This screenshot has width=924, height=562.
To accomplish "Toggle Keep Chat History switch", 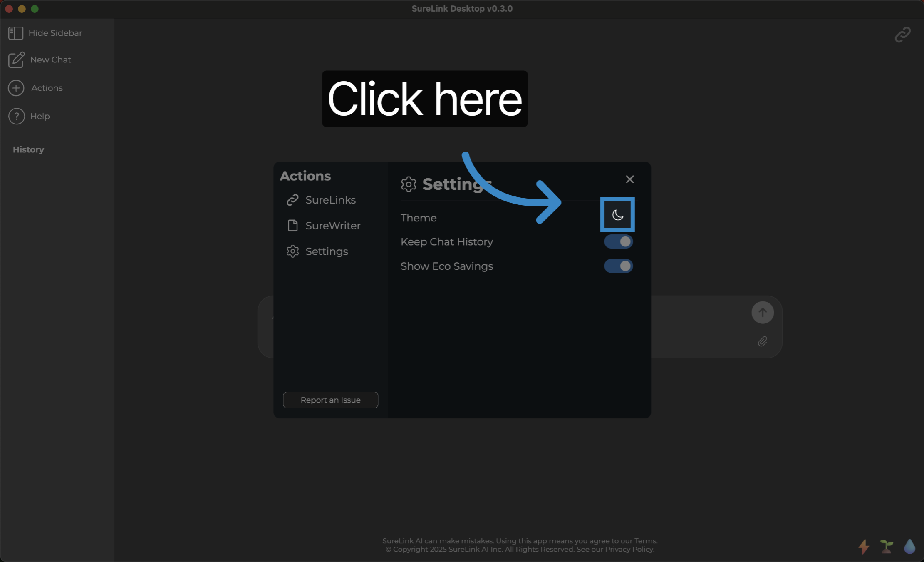I will point(619,241).
